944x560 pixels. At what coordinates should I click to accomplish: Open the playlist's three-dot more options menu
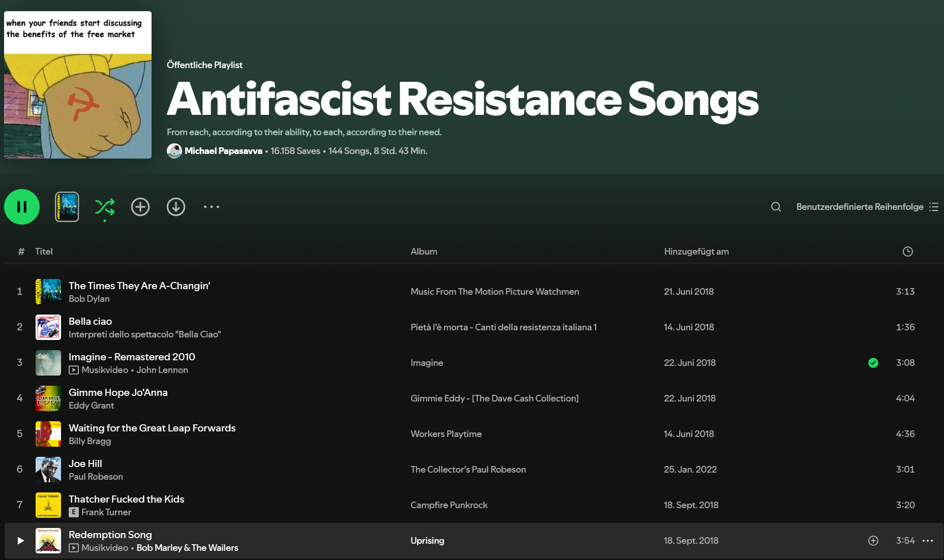(x=212, y=207)
